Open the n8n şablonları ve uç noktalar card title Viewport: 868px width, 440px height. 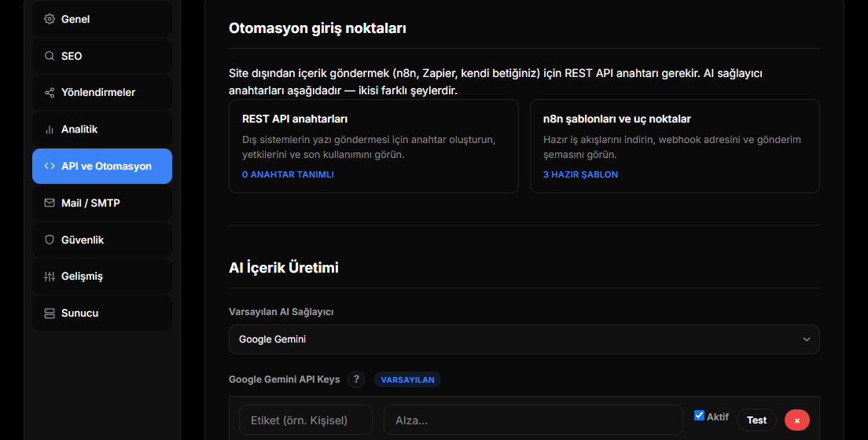point(616,119)
